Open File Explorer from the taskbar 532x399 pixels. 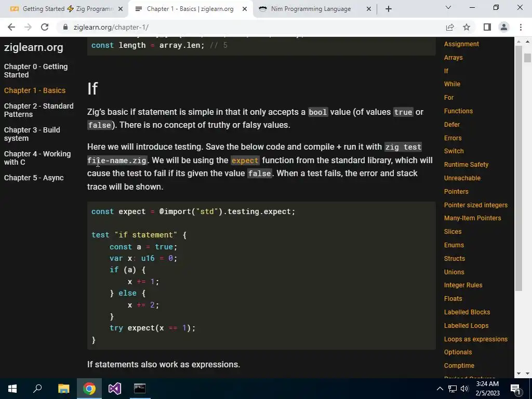pyautogui.click(x=63, y=389)
